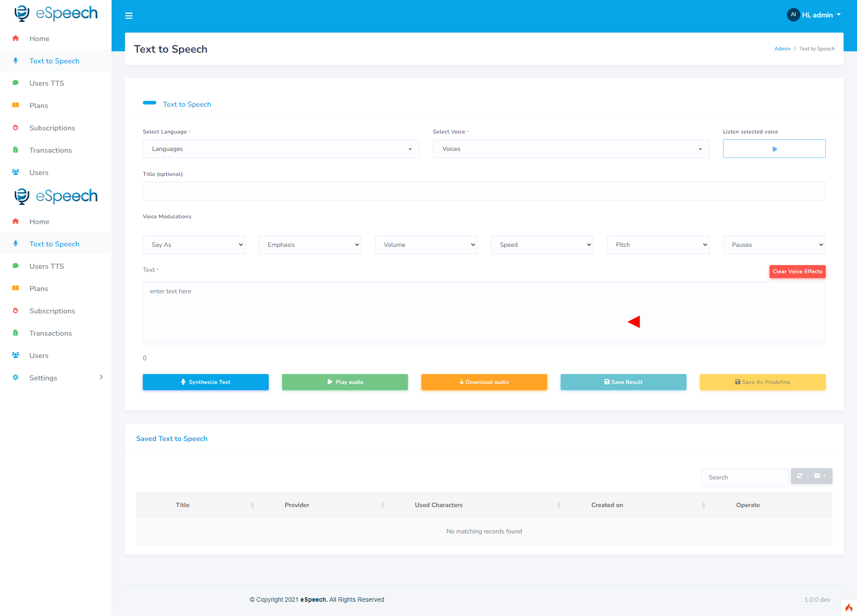Click the Admin breadcrumb link
The height and width of the screenshot is (616, 857).
pyautogui.click(x=782, y=49)
